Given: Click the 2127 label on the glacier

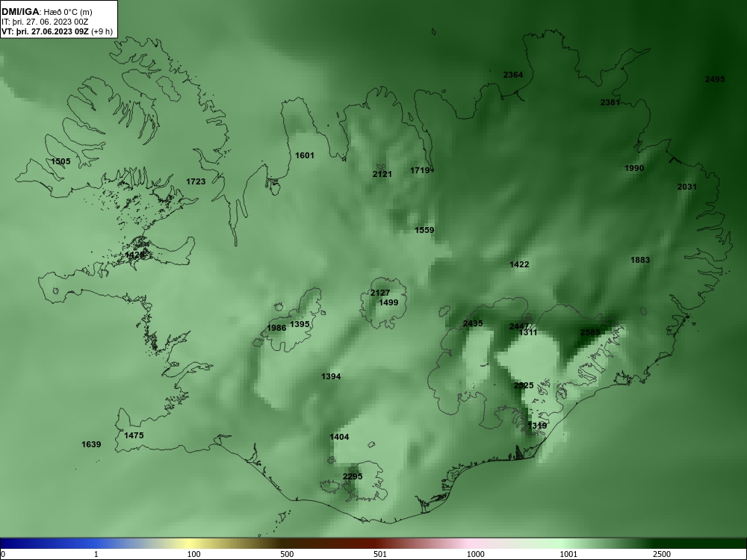Looking at the screenshot, I should tap(380, 293).
